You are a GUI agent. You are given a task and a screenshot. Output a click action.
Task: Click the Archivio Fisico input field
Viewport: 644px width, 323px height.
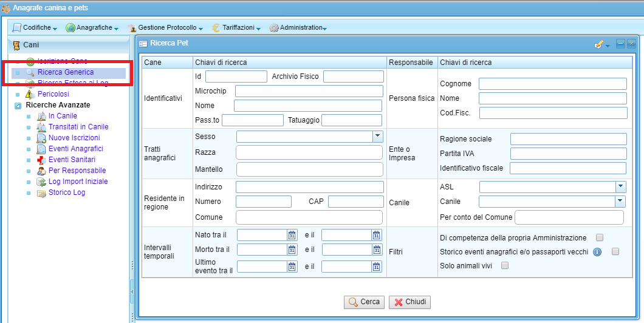pyautogui.click(x=354, y=76)
